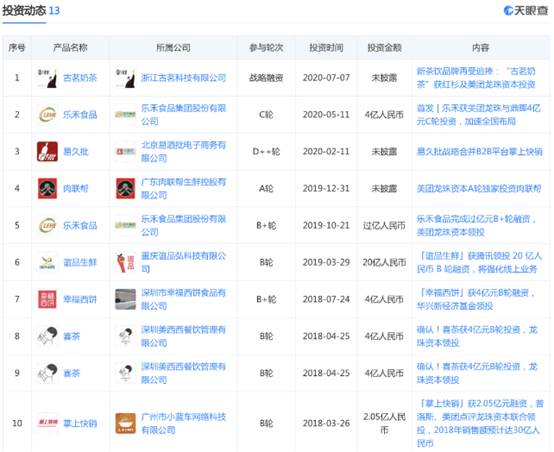The image size is (554, 452).
Task: Click the 谊品生鲜 product logo
Action: [x=47, y=262]
